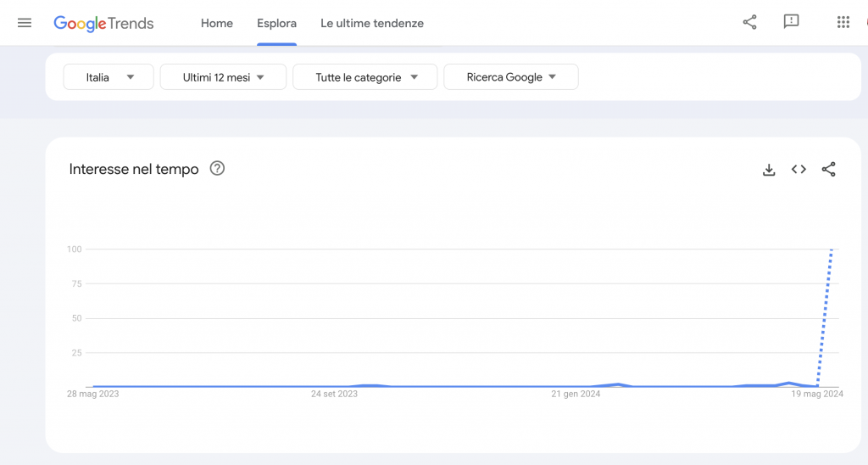Open the embed code icon for the chart
This screenshot has width=868, height=465.
click(798, 169)
